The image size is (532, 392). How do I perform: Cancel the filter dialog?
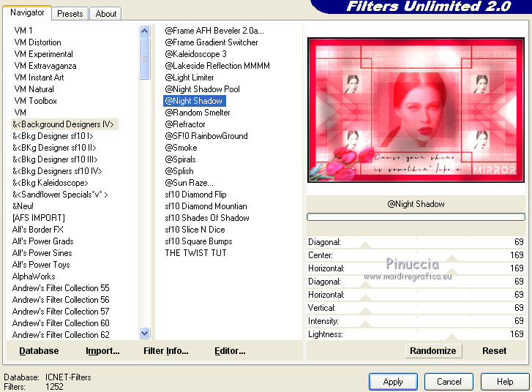(449, 382)
